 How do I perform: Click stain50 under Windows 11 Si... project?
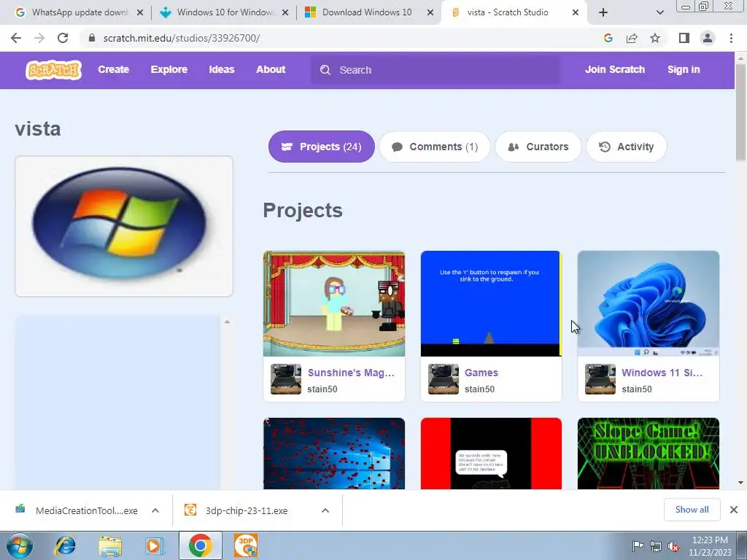[x=636, y=389]
